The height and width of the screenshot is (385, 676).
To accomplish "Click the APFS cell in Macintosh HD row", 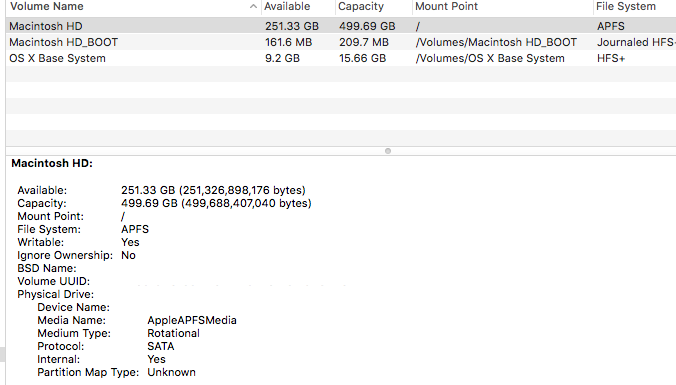I will (611, 26).
